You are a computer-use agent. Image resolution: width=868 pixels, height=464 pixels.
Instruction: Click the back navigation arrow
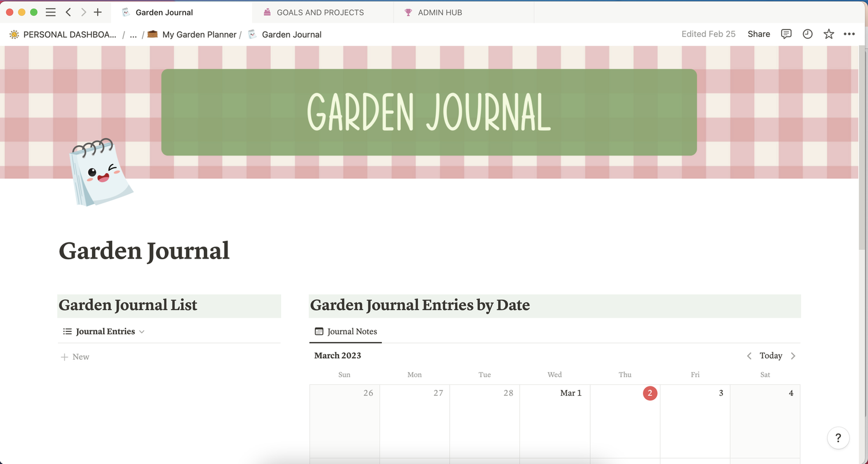click(x=68, y=12)
